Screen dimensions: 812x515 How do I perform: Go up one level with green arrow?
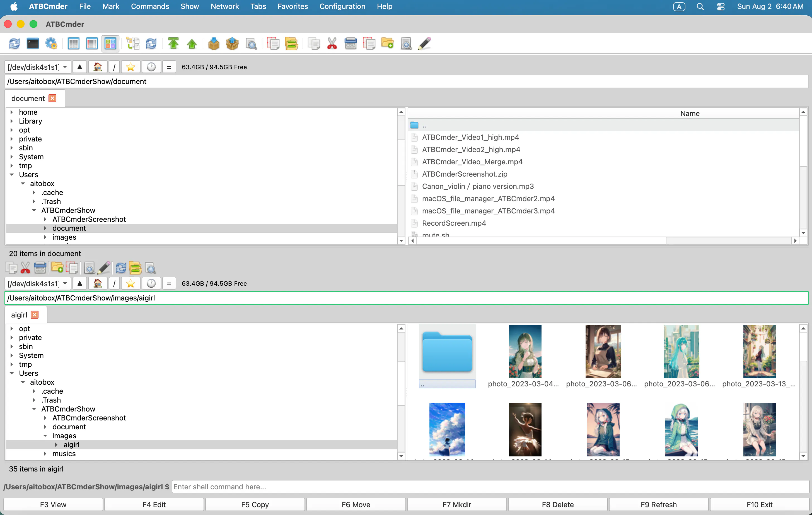tap(192, 44)
